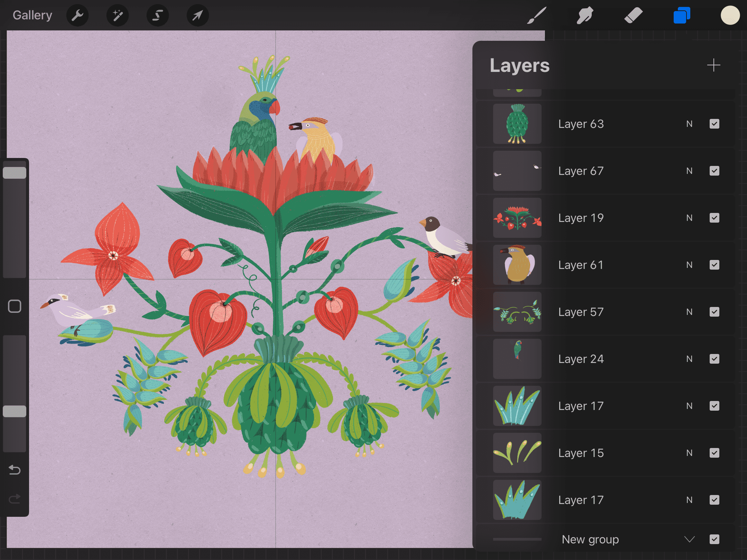Activate the Selection tool
747x560 pixels.
(x=158, y=15)
